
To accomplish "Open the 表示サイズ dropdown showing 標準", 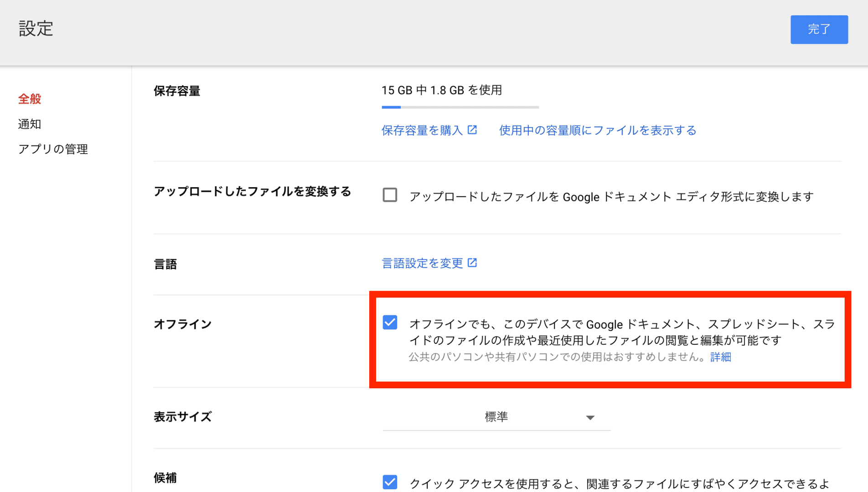I will pos(496,417).
